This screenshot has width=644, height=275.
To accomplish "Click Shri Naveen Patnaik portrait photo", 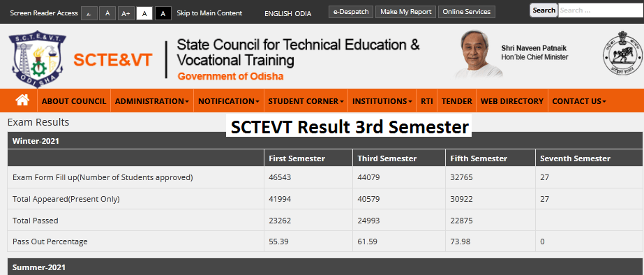I will [x=479, y=54].
